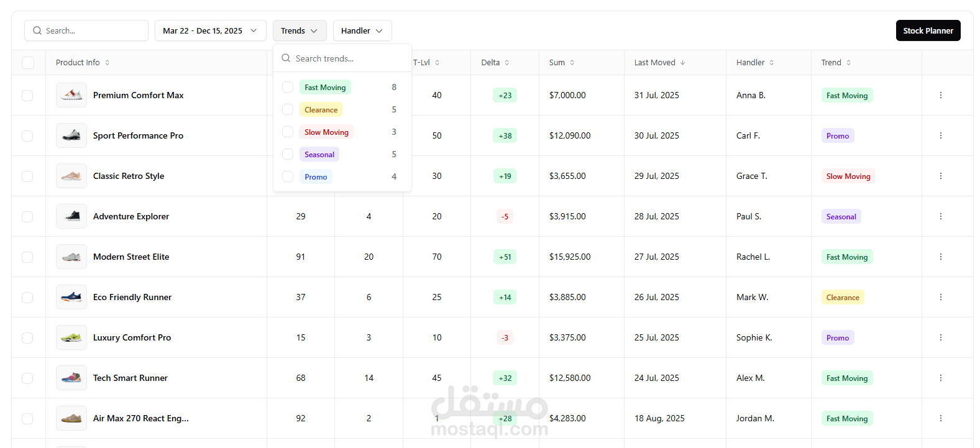Open row options for Air Max 270 React
This screenshot has width=980, height=448.
[x=940, y=418]
